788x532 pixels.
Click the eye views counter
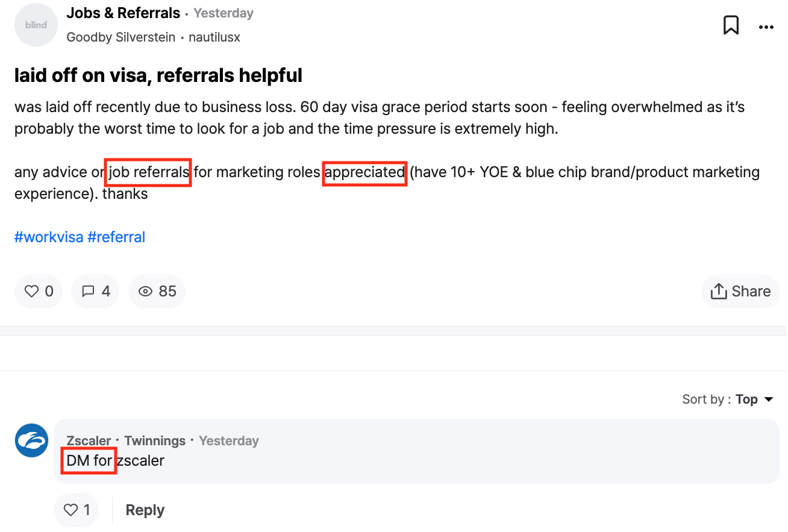(157, 292)
